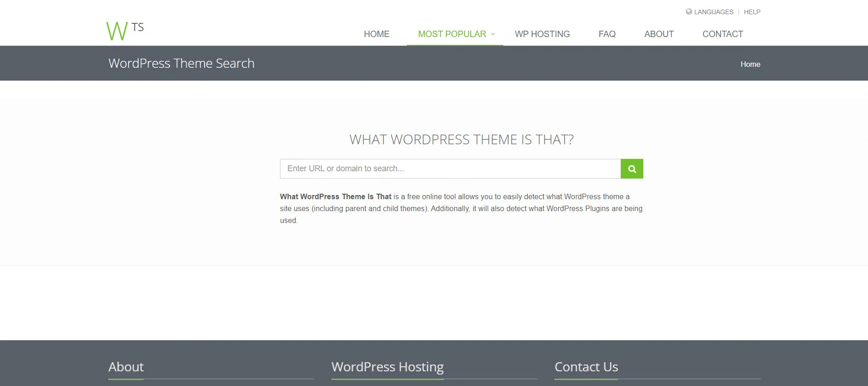Focus the URL or domain search field
868x386 pixels.
[x=450, y=169]
